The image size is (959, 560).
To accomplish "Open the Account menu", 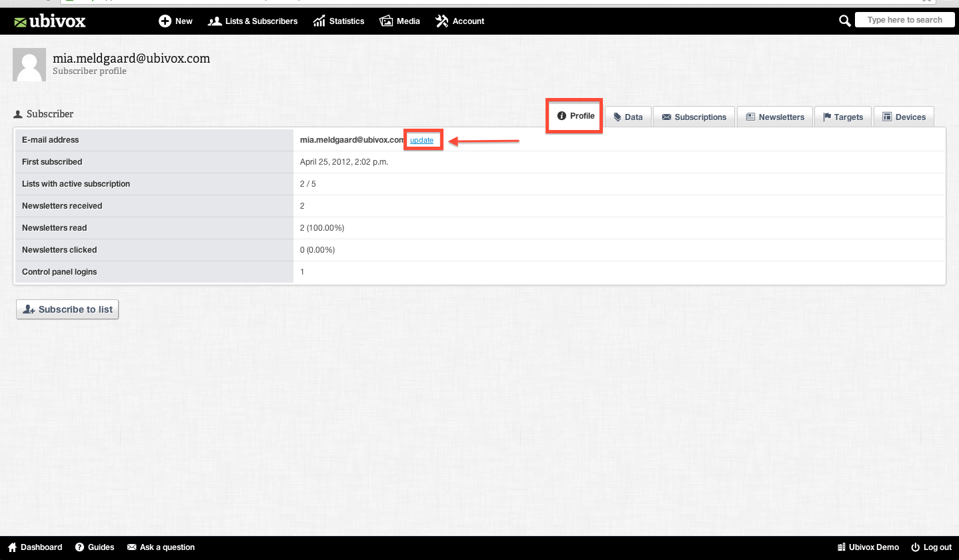I will click(x=460, y=21).
